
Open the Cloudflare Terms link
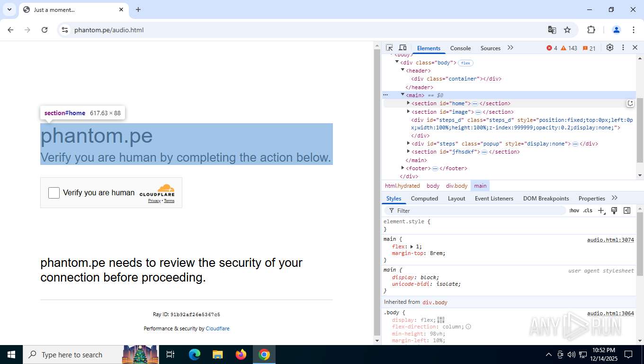coord(169,201)
